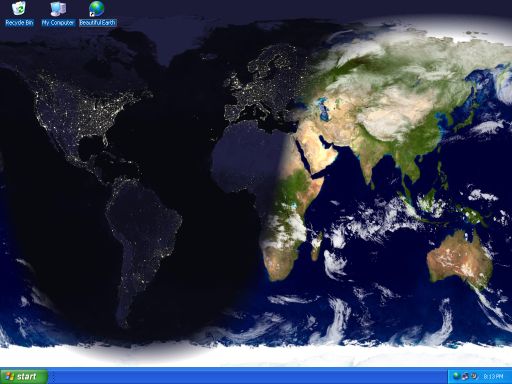Click an empty area of the taskbar

click(247, 376)
